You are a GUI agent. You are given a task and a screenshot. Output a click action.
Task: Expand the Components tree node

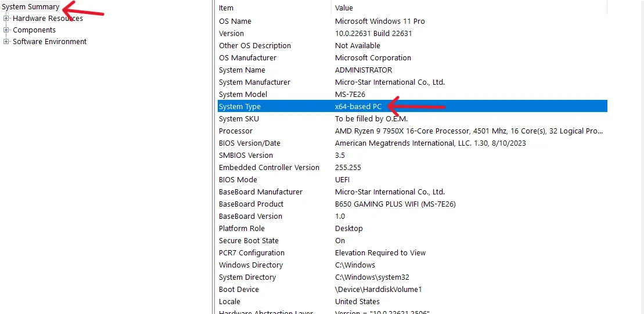[x=6, y=30]
